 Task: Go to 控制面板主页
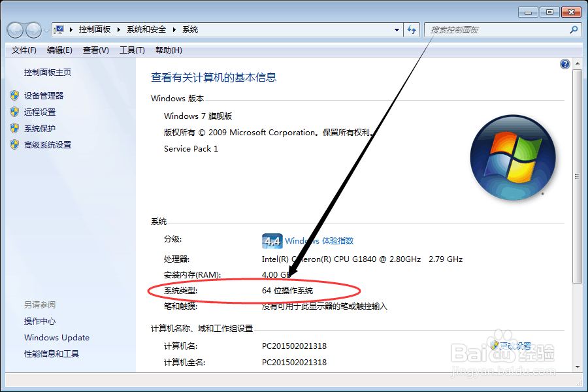[x=48, y=73]
